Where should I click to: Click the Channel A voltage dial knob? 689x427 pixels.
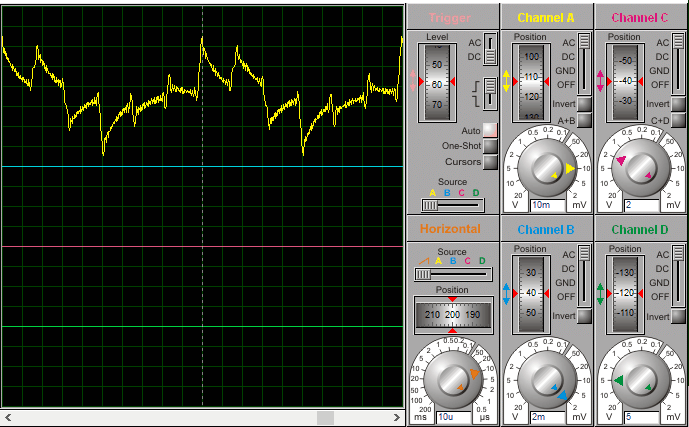(546, 168)
